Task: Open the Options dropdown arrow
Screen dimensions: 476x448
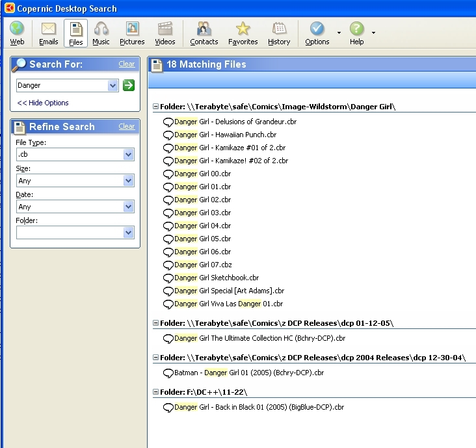Action: coord(339,33)
